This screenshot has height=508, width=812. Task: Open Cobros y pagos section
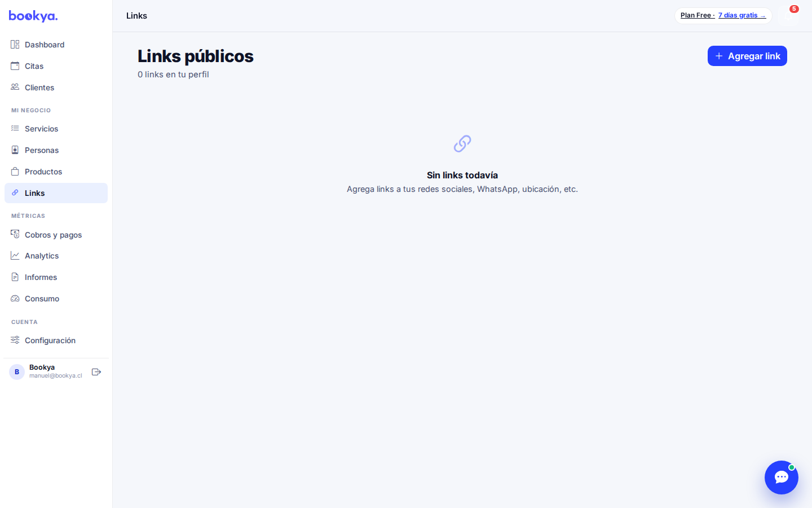[56, 235]
